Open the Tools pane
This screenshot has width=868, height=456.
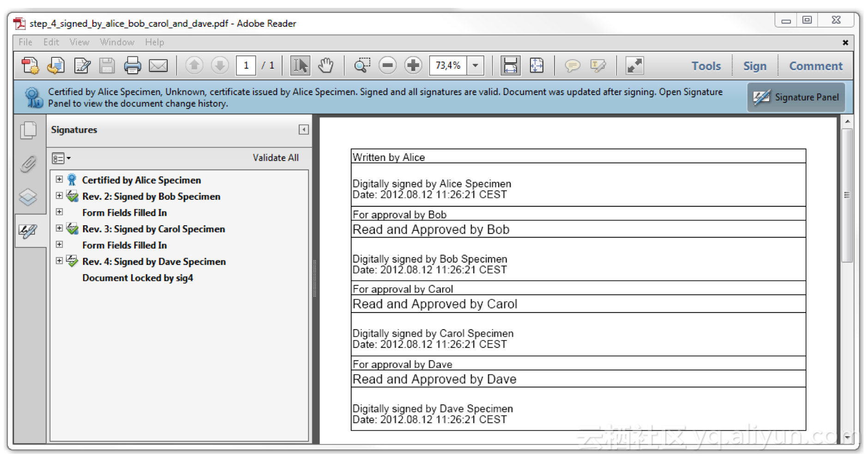(706, 66)
